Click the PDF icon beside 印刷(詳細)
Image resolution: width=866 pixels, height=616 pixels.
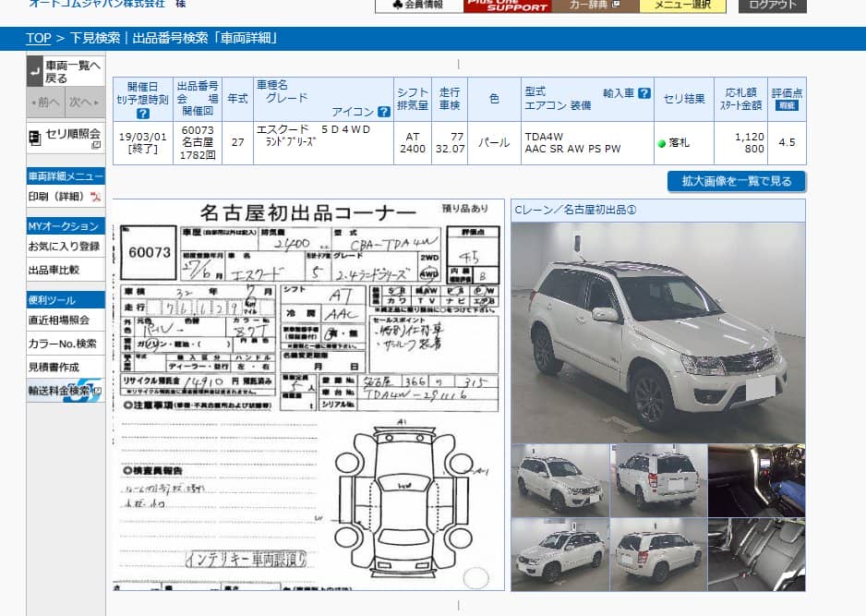click(96, 197)
